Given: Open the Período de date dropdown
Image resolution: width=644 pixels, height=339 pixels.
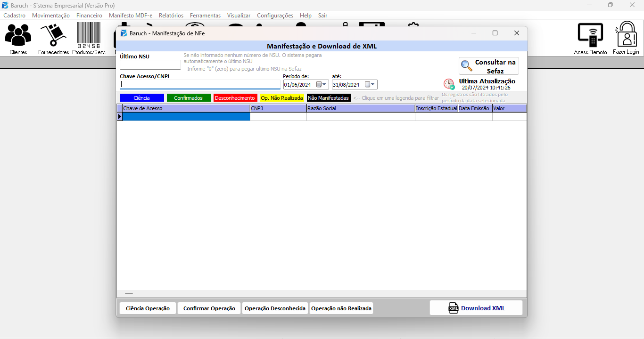Looking at the screenshot, I should click(324, 85).
